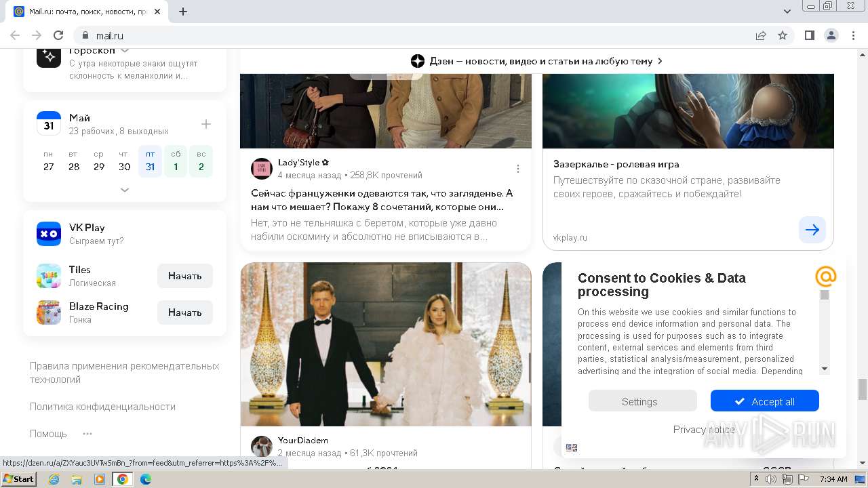Open the Windows Start menu

[19, 479]
